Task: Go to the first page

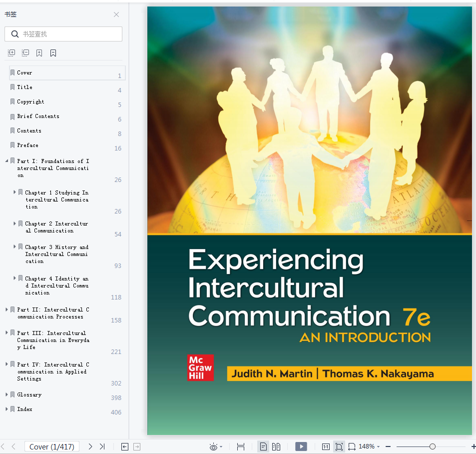Action: pyautogui.click(x=2, y=446)
